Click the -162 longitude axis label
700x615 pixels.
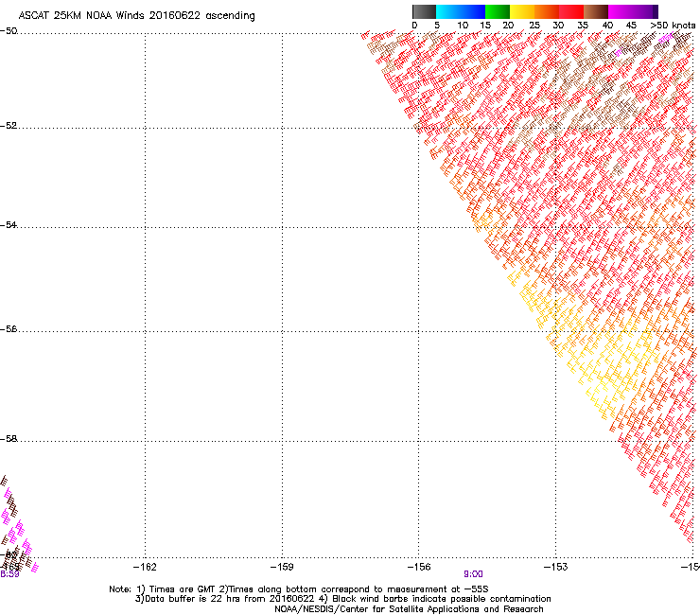coord(145,567)
